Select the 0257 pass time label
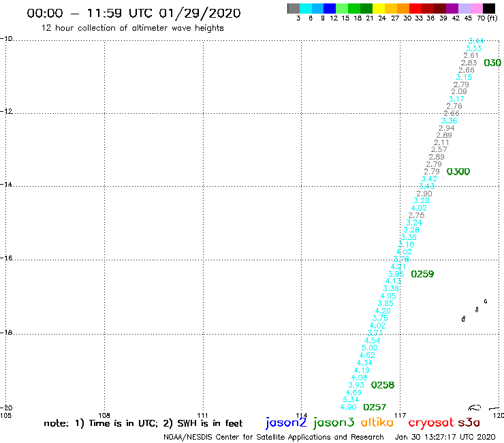The height and width of the screenshot is (443, 504). 375,408
